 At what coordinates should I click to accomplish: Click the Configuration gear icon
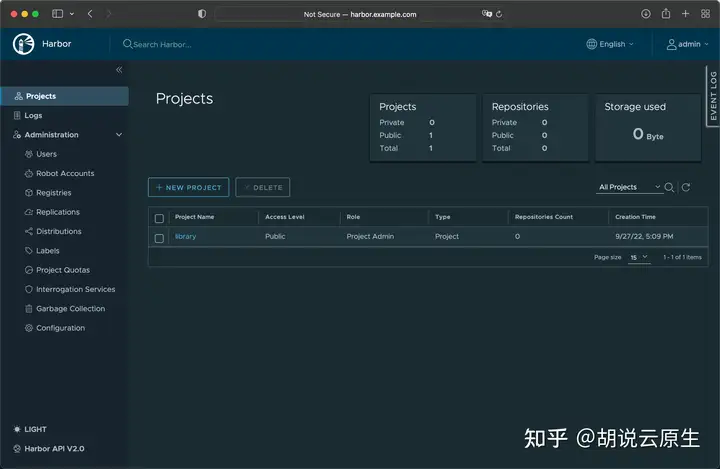pyautogui.click(x=29, y=328)
